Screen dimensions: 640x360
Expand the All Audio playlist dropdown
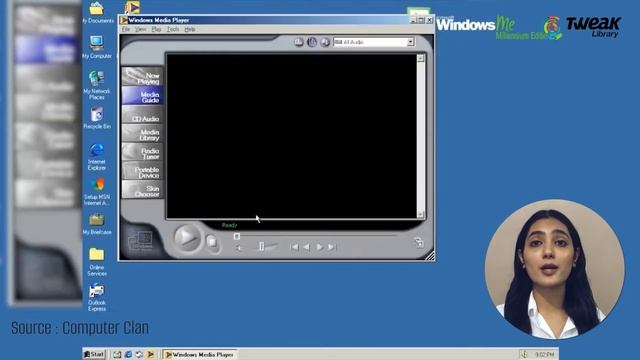point(410,42)
